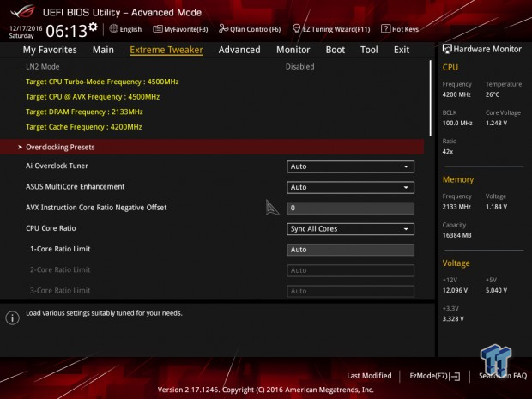Click Core Voltage 1.248 V value
The width and height of the screenshot is (532, 399).
coord(496,124)
